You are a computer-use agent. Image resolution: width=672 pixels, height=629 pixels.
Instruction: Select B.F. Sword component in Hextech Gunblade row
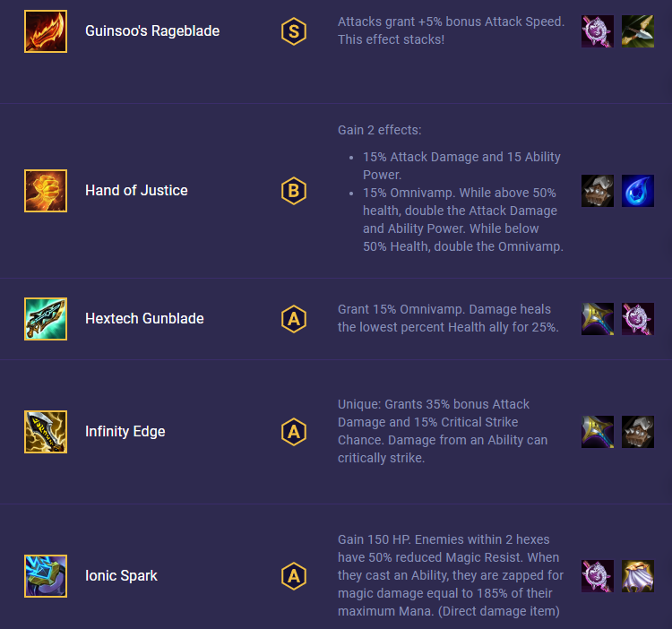click(x=598, y=319)
